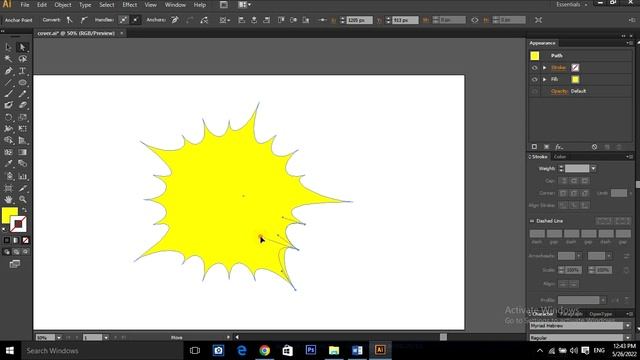The width and height of the screenshot is (640, 360).
Task: Toggle visibility of Opacity attribute
Action: (534, 91)
